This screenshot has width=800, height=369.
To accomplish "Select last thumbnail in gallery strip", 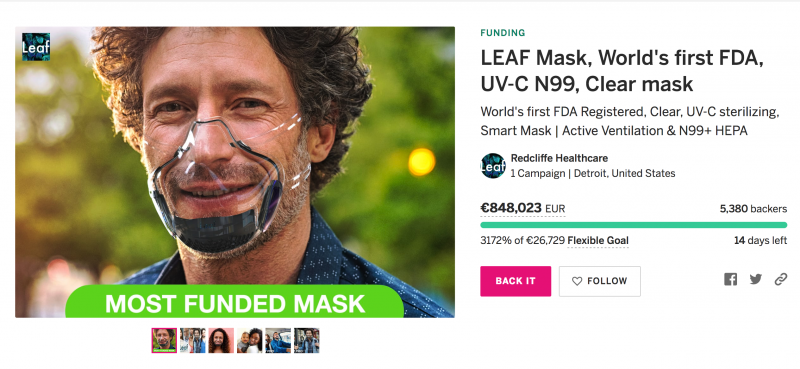I will coord(307,340).
